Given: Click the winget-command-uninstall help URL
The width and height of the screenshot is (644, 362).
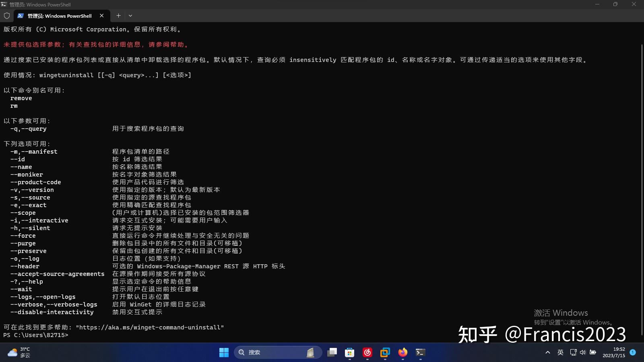Looking at the screenshot, I should coord(150,327).
